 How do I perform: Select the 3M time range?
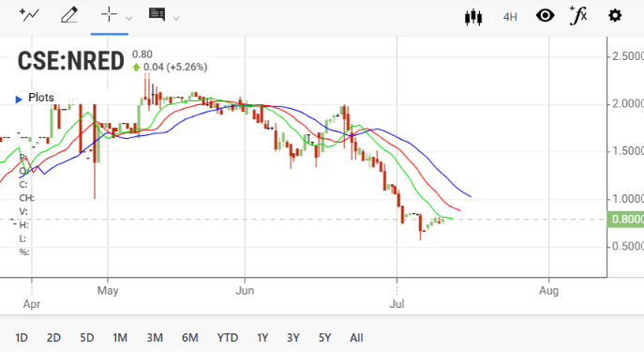(155, 338)
